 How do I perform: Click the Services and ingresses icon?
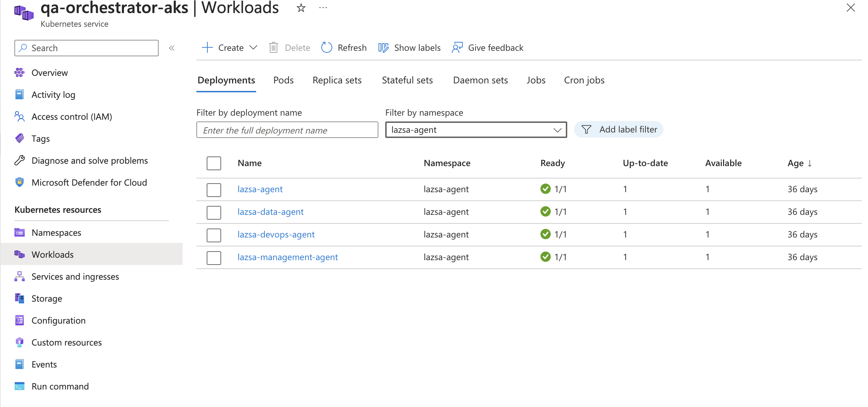coord(20,276)
